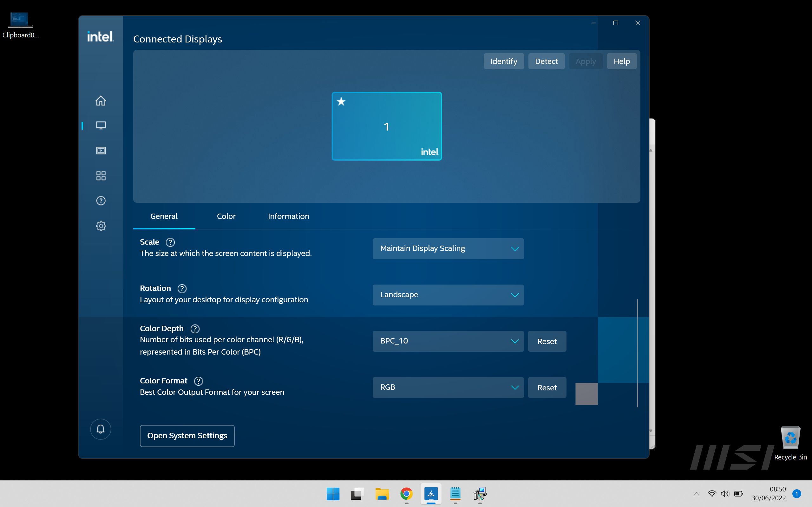Screen dimensions: 812x507
Task: Click the Rotation help question mark
Action: pos(182,288)
